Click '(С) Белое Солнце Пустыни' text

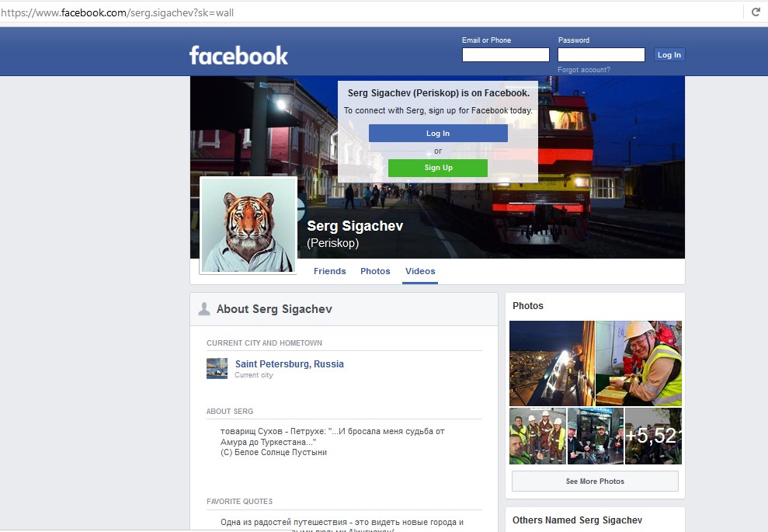273,452
